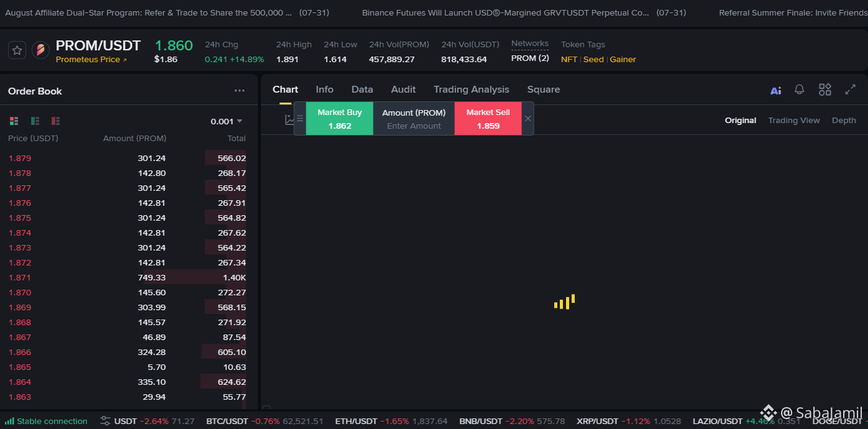This screenshot has width=868, height=429.
Task: Click the 24h Low value 1.614
Action: [335, 60]
